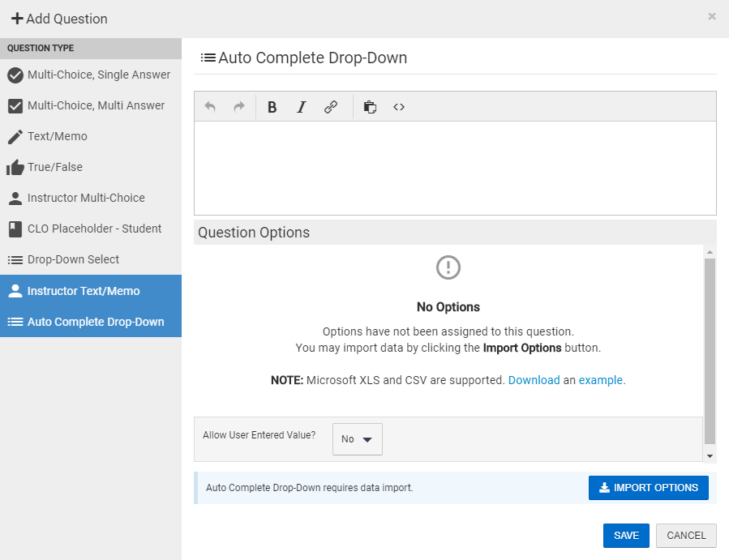729x560 pixels.
Task: Select Instructor Multi-Choice type
Action: click(x=91, y=198)
